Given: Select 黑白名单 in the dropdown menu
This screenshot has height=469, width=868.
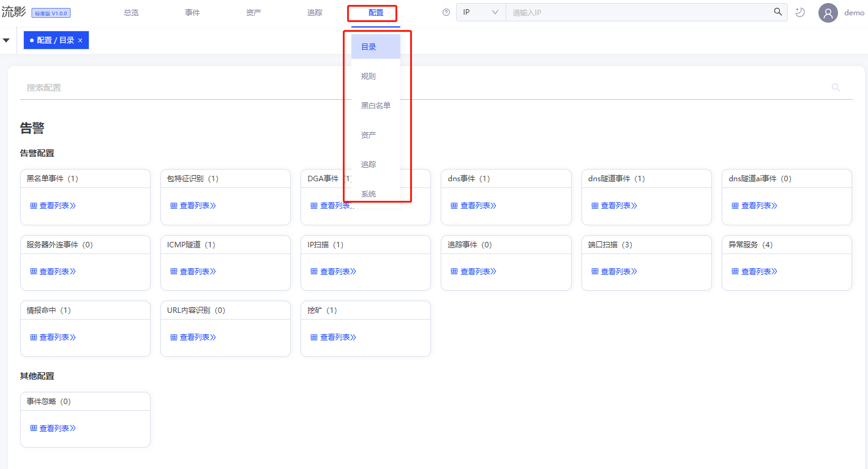Looking at the screenshot, I should (x=376, y=105).
